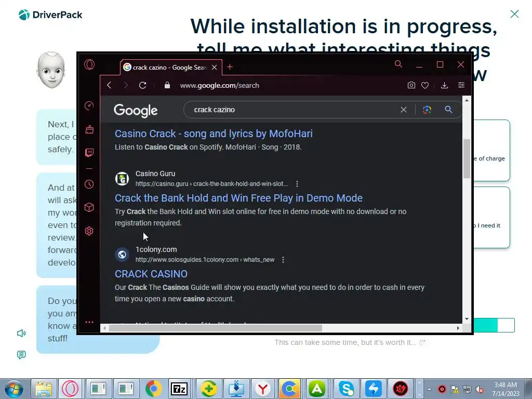
Task: Click horizontal scrollbar right arrow in Opera
Action: tap(458, 328)
